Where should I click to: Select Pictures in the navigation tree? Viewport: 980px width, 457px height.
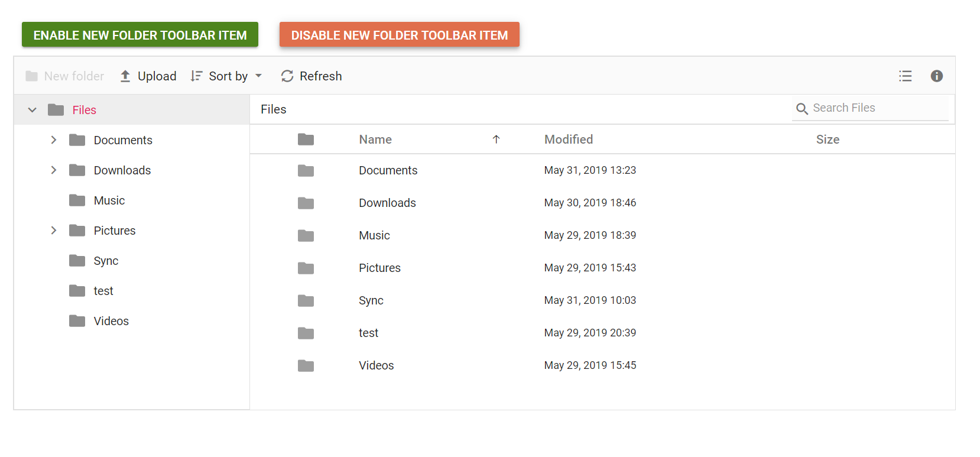[x=115, y=231]
